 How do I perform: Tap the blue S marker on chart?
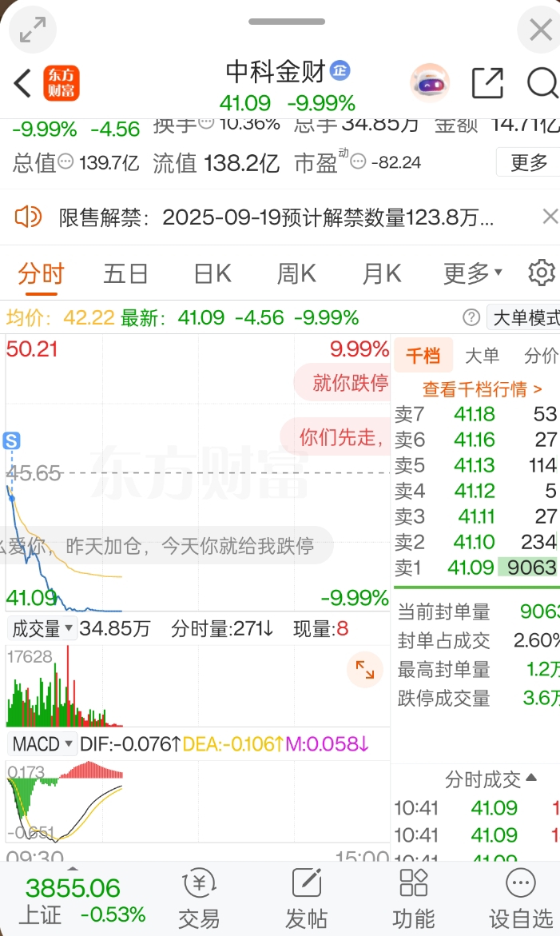(11, 440)
